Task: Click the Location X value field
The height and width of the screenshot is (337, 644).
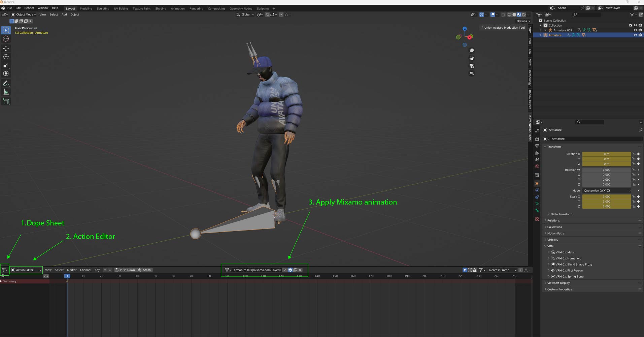Action: 606,154
